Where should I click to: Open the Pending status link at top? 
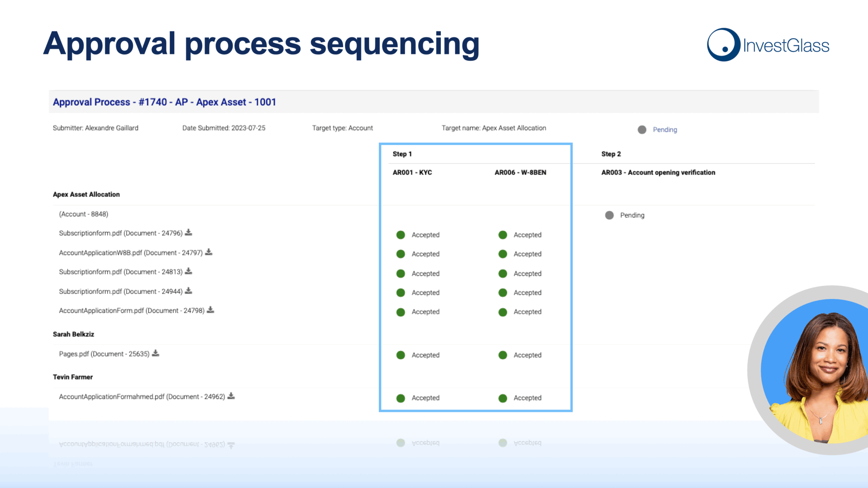point(665,130)
